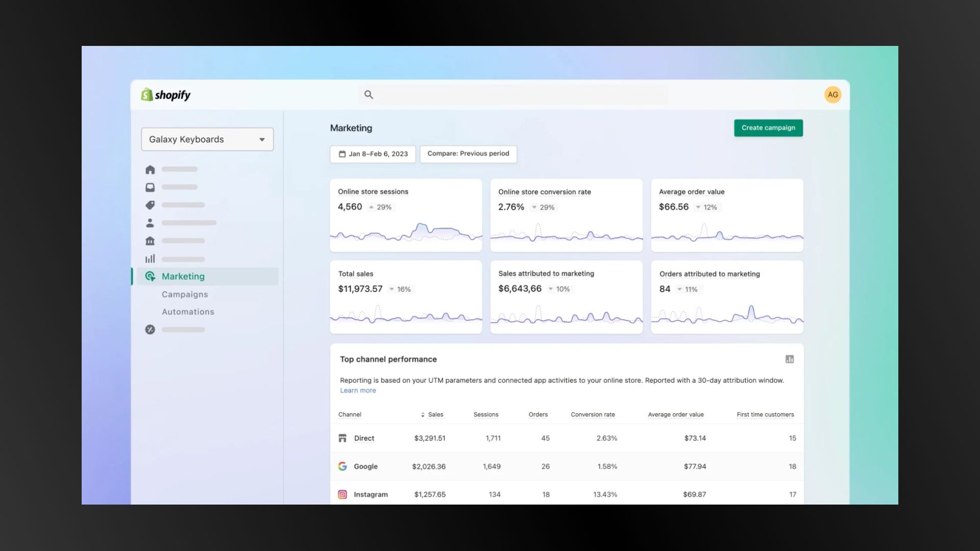Click the Discounts percent badge icon
Image resolution: width=980 pixels, height=551 pixels.
click(x=150, y=330)
